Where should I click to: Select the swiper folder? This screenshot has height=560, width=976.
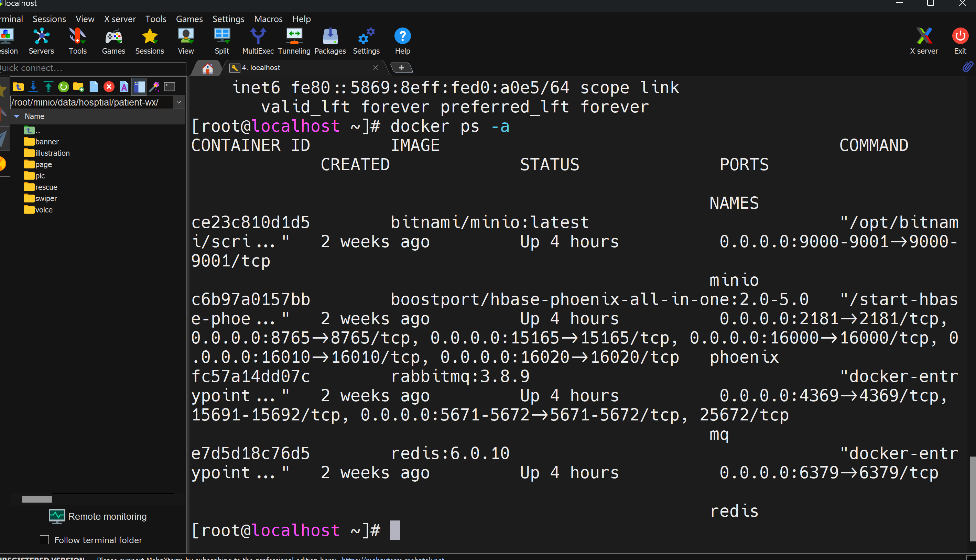coord(40,198)
